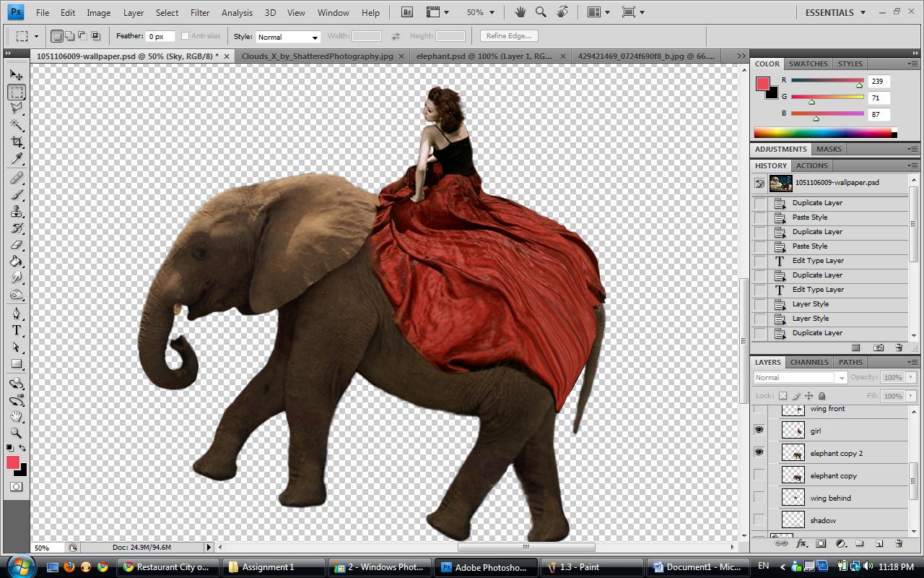Click the link layers icon
Screen dimensions: 924x578
coord(782,543)
